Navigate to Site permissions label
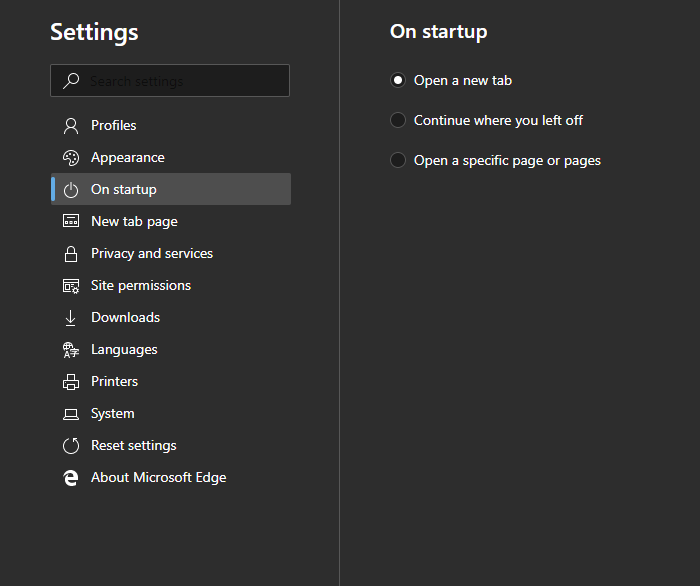Image resolution: width=700 pixels, height=586 pixels. [141, 285]
